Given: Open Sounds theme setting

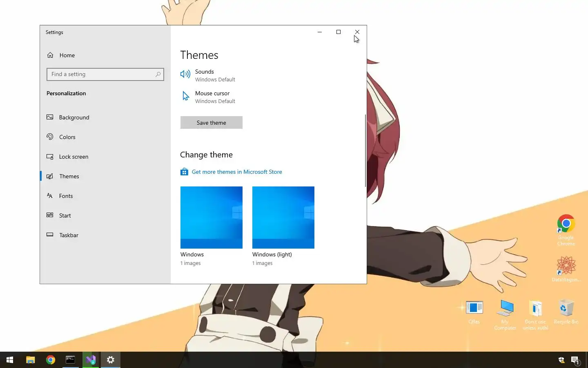Looking at the screenshot, I should coord(208,75).
